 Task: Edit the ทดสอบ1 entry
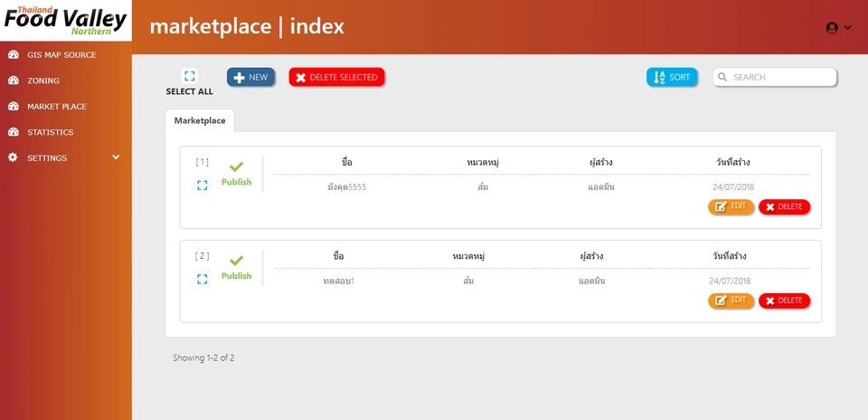pos(731,301)
